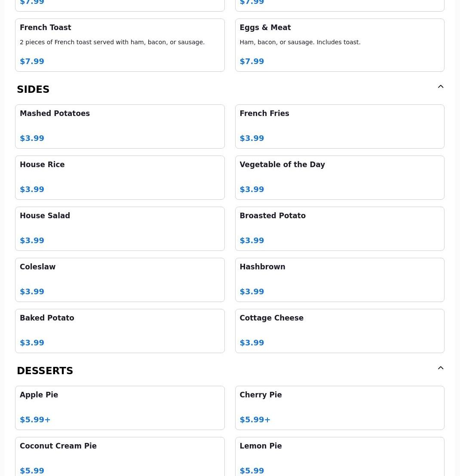The image size is (460, 476).
Task: Click the SIDES section heading
Action: pyautogui.click(x=33, y=89)
